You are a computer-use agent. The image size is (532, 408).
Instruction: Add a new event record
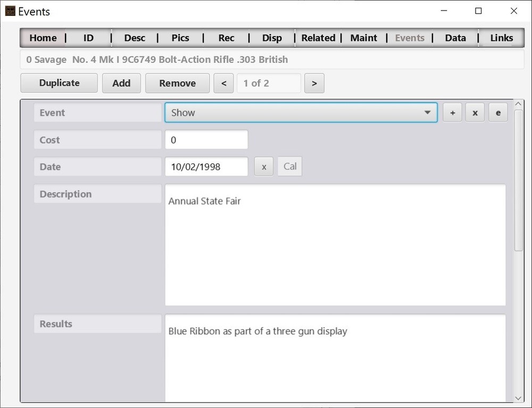coord(121,83)
